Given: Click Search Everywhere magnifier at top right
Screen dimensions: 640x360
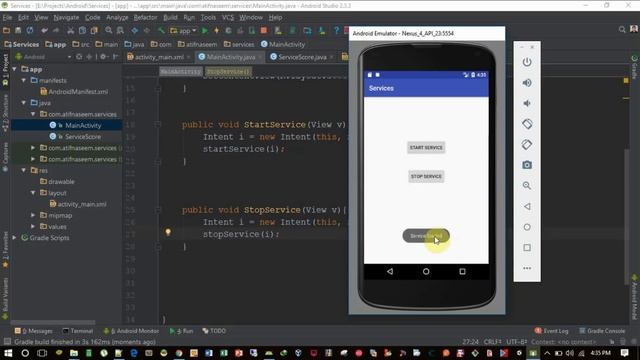Looking at the screenshot, I should point(622,29).
